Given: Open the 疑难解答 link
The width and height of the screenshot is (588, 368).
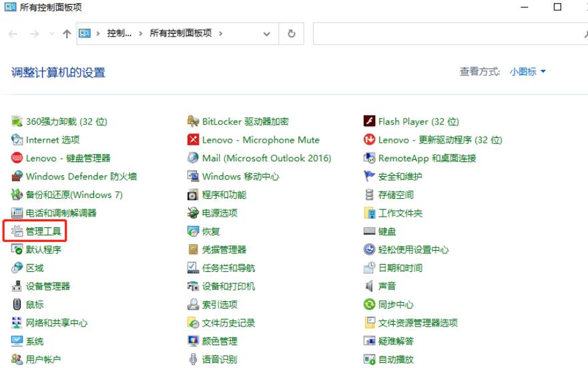Looking at the screenshot, I should click(396, 341).
